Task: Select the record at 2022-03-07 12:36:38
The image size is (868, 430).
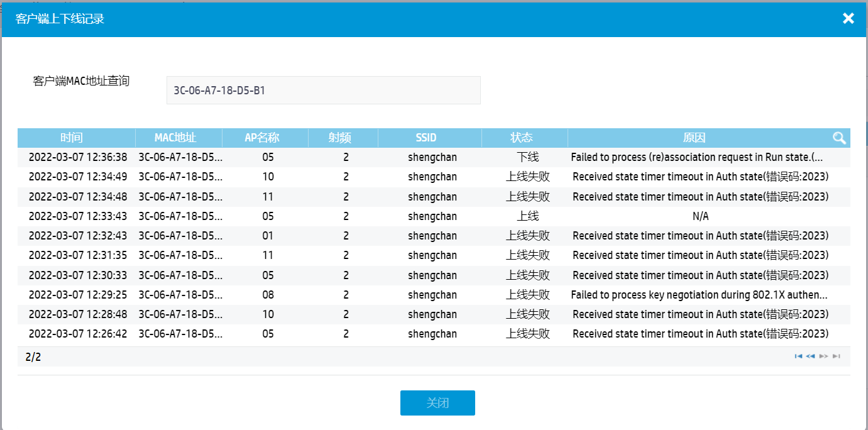Action: [x=434, y=157]
